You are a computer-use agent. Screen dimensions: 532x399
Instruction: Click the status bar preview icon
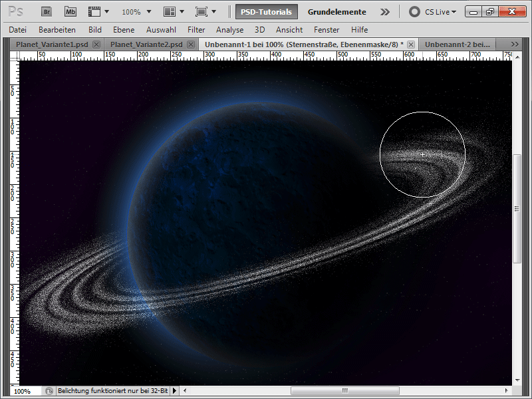pyautogui.click(x=49, y=391)
